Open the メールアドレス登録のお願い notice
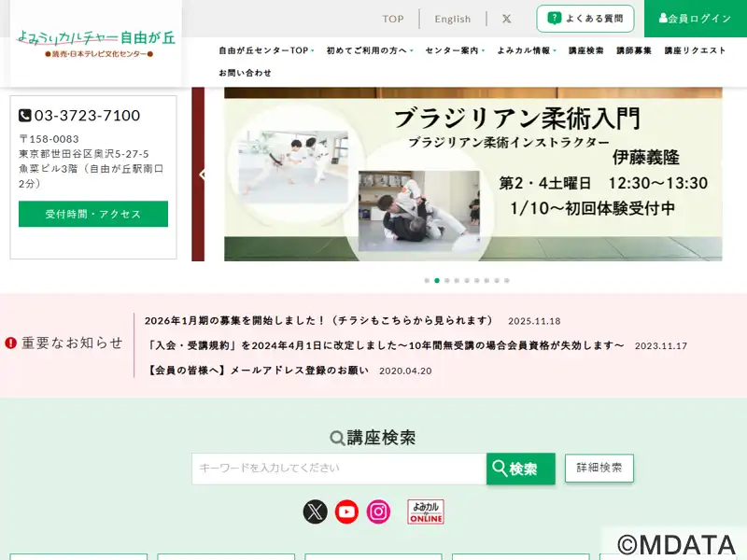The height and width of the screenshot is (560, 747). [x=258, y=370]
